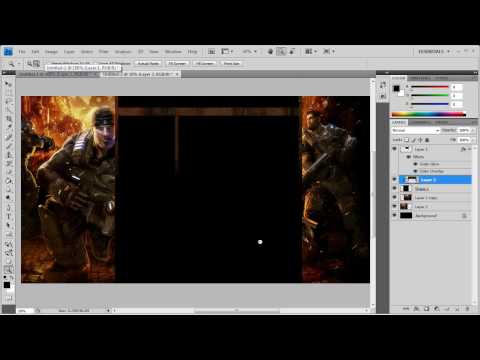Viewport: 480px width, 360px height.
Task: Open the workspace switcher dropdown
Action: [434, 52]
